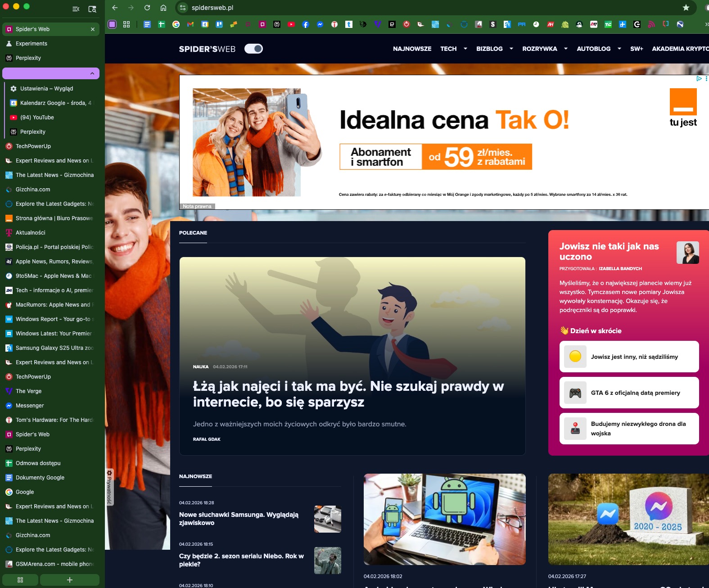The height and width of the screenshot is (588, 709).
Task: Switch to the TechPowerUp tab in sidebar
Action: pyautogui.click(x=33, y=146)
